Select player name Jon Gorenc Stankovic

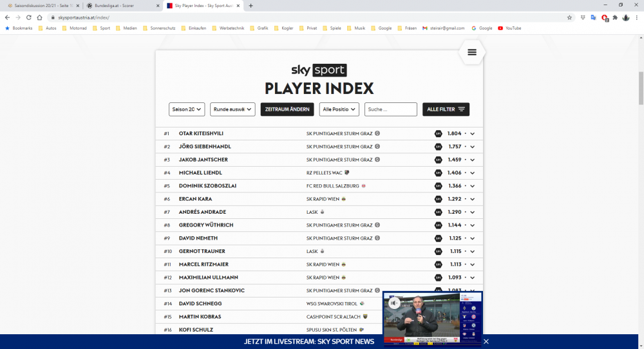click(x=211, y=290)
